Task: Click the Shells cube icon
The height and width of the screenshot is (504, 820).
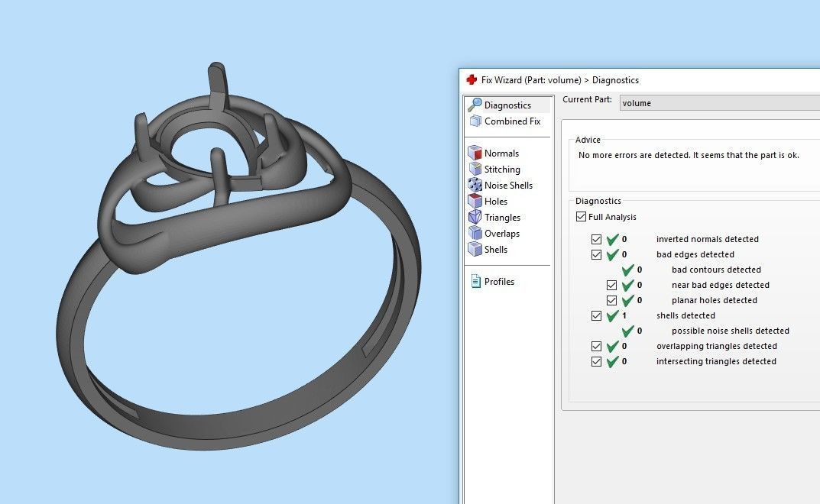Action: click(x=475, y=250)
